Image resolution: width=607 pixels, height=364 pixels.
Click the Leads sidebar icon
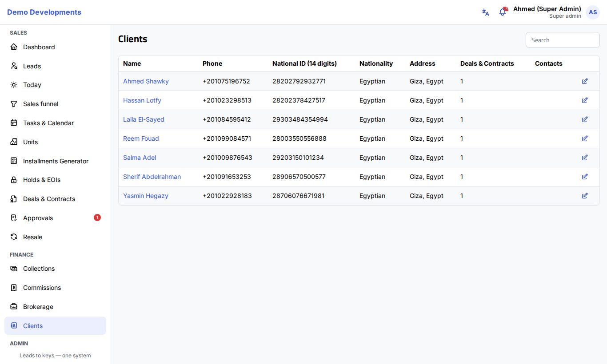point(14,66)
